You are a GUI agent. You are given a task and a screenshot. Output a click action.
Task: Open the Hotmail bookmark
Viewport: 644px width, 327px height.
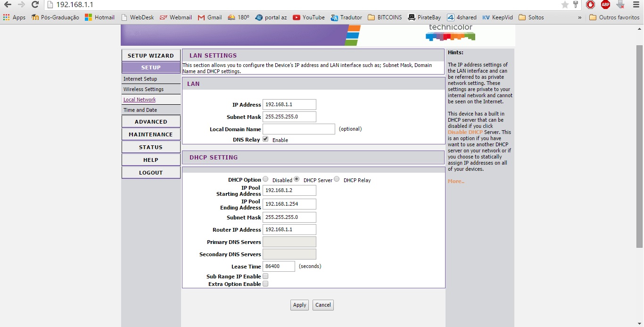point(99,17)
